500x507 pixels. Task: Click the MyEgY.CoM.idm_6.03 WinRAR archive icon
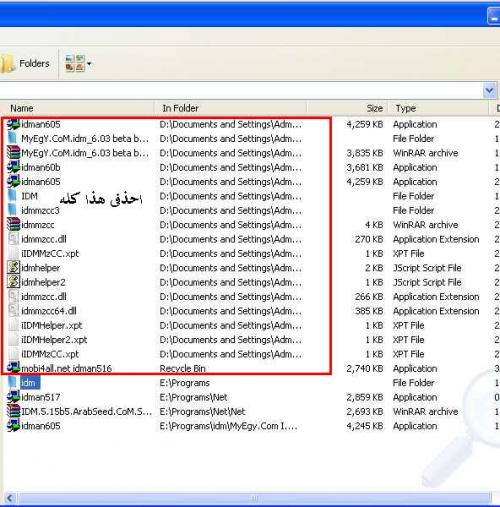(14, 153)
